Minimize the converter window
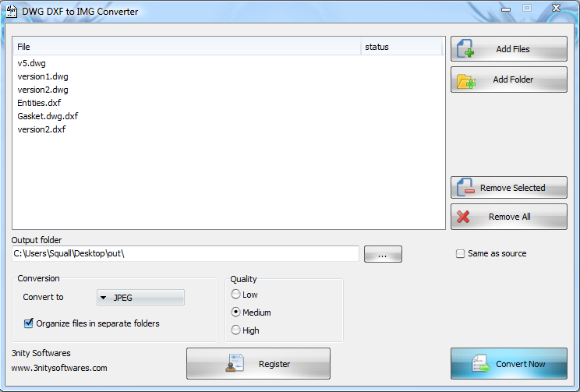The width and height of the screenshot is (580, 392). pos(506,9)
